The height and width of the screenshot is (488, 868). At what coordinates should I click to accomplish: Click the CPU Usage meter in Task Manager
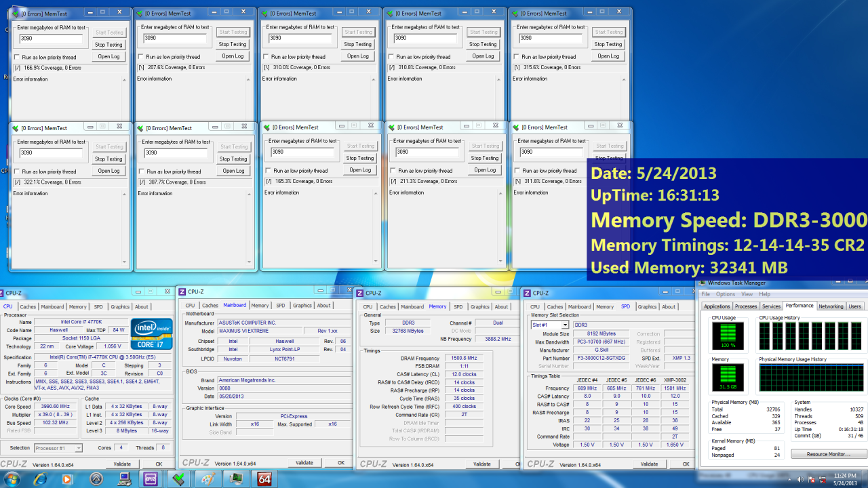point(727,335)
